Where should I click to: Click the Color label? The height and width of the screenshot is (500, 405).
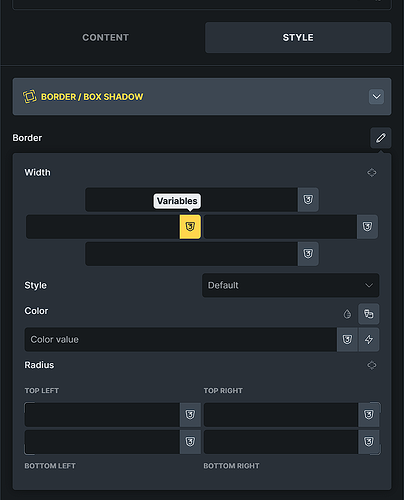(x=36, y=311)
